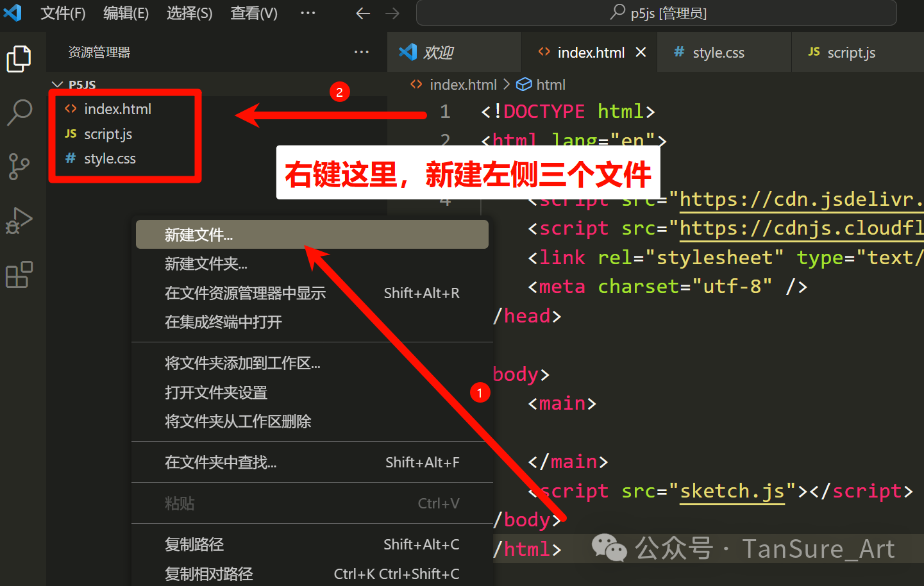The width and height of the screenshot is (924, 586).
Task: Choose 新建文件夹... from context menu
Action: (x=312, y=264)
